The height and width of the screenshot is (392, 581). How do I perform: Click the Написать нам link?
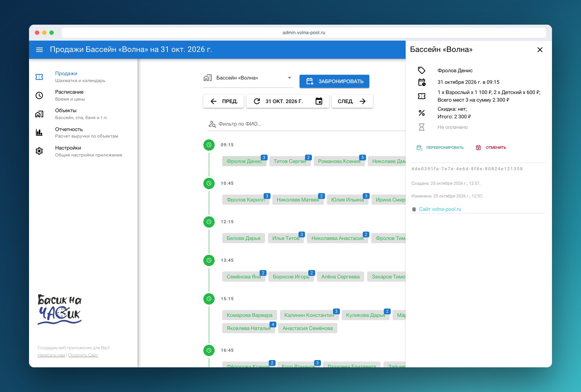point(51,355)
